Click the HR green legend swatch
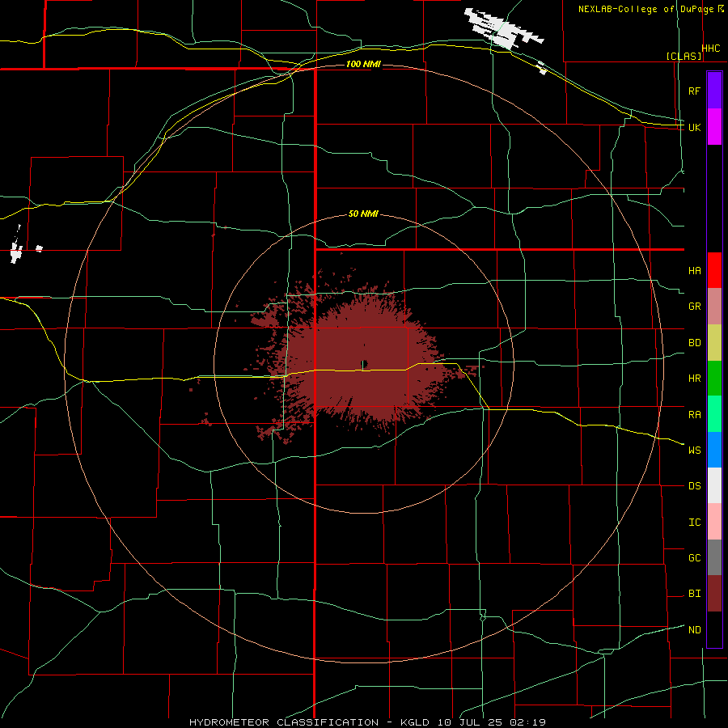728x728 pixels. pos(714,378)
